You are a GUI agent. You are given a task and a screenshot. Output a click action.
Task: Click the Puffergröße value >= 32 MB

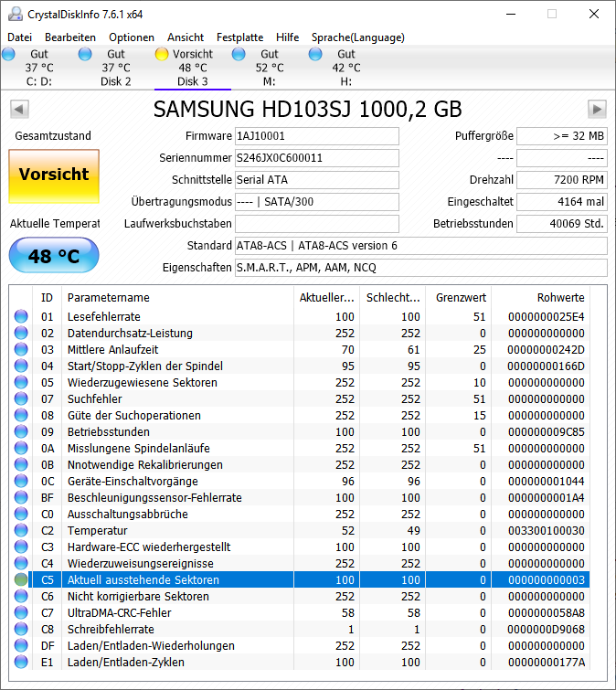562,136
